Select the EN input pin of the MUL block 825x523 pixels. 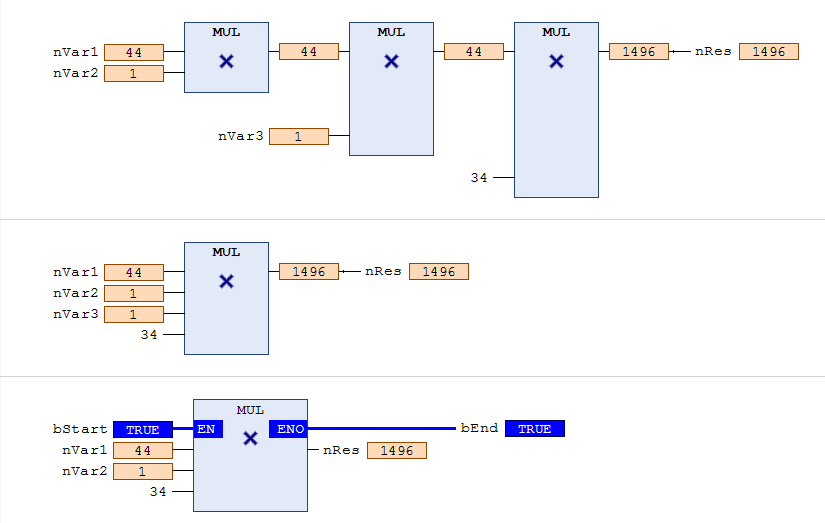coord(208,429)
